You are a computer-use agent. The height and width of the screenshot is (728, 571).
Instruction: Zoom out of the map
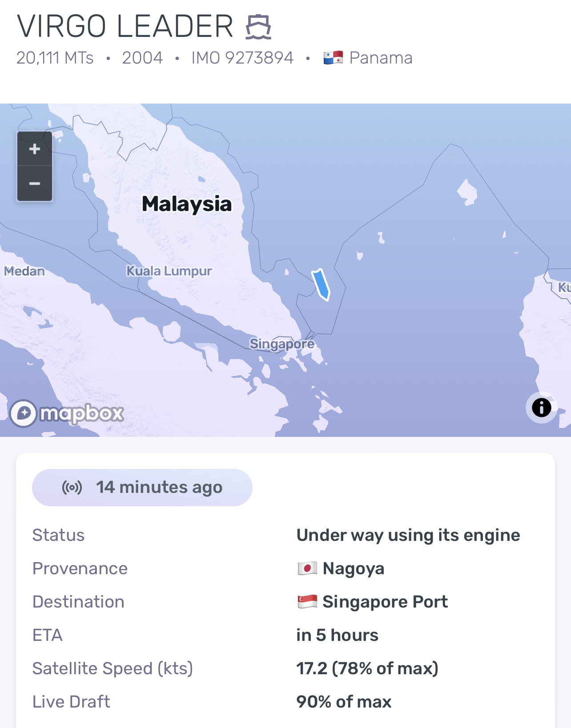tap(35, 184)
